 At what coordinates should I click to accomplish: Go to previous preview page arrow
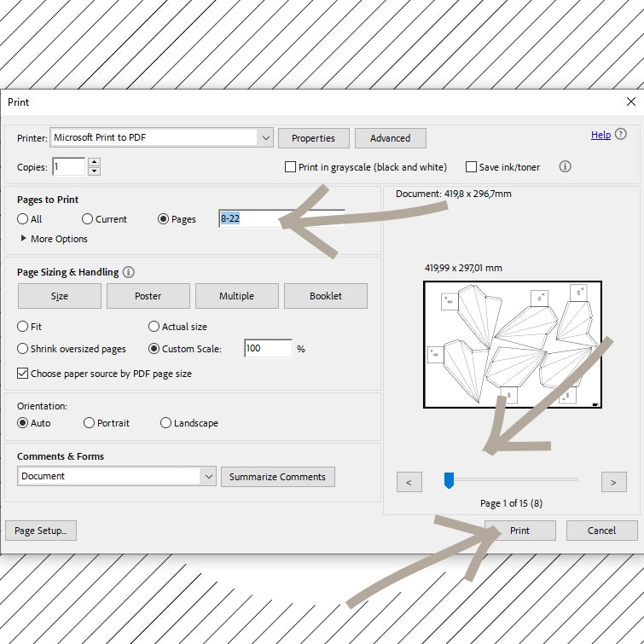(x=409, y=483)
